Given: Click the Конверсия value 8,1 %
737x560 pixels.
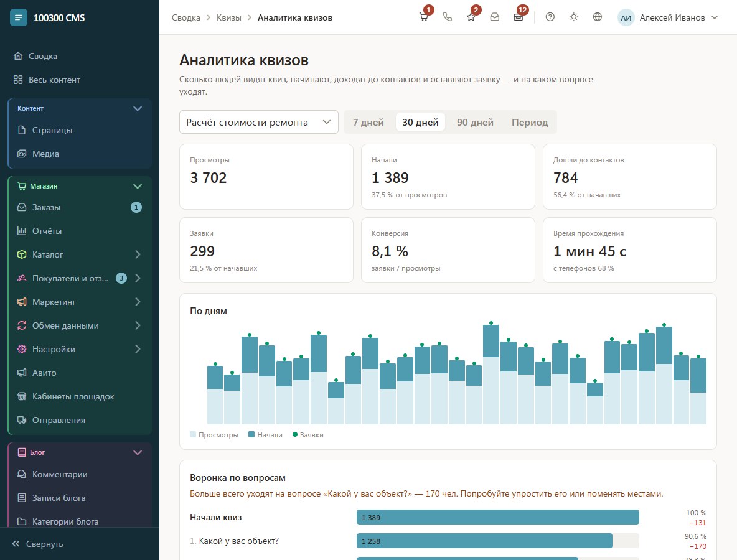Looking at the screenshot, I should point(390,251).
